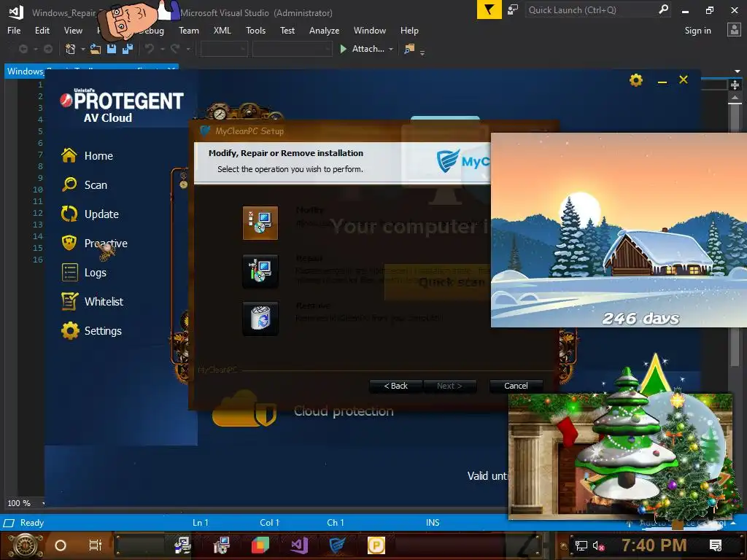This screenshot has width=747, height=560.
Task: Open the Window menu
Action: point(370,31)
